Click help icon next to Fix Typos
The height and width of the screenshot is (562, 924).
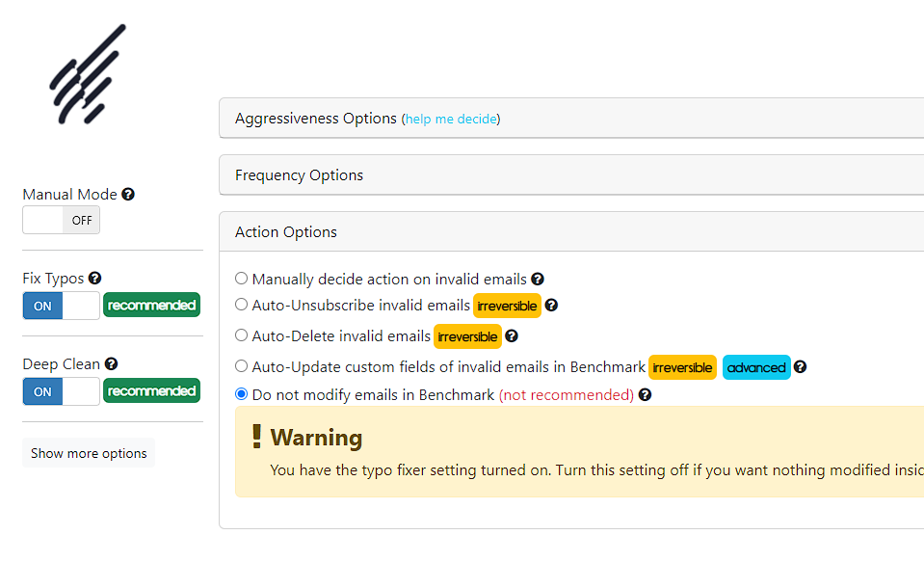[x=94, y=278]
